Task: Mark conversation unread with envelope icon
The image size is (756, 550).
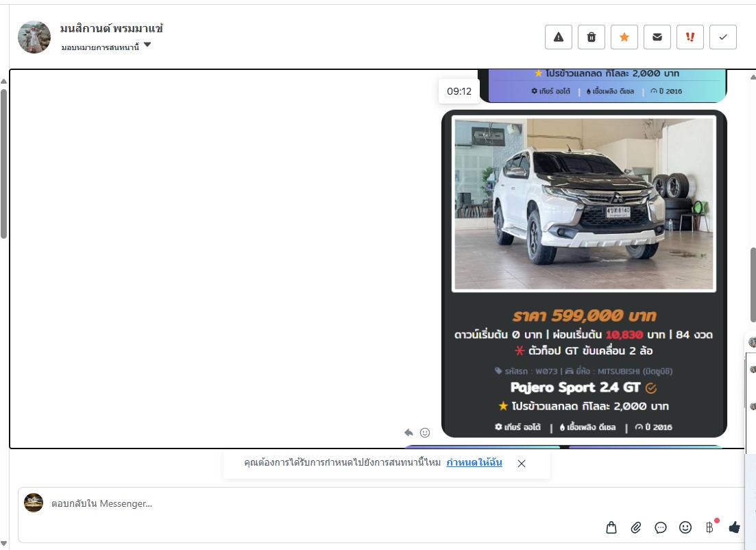Action: (x=657, y=37)
